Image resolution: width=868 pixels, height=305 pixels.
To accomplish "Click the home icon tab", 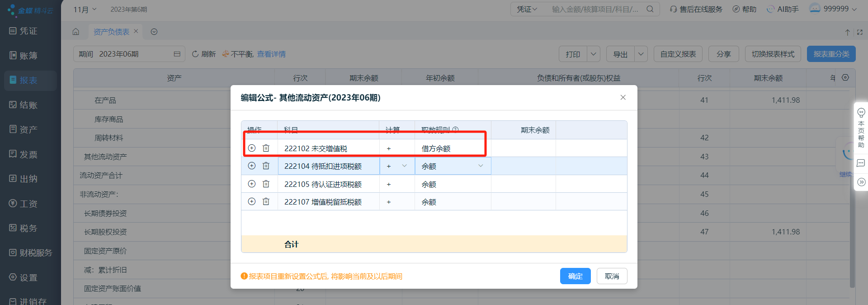I will pyautogui.click(x=76, y=32).
